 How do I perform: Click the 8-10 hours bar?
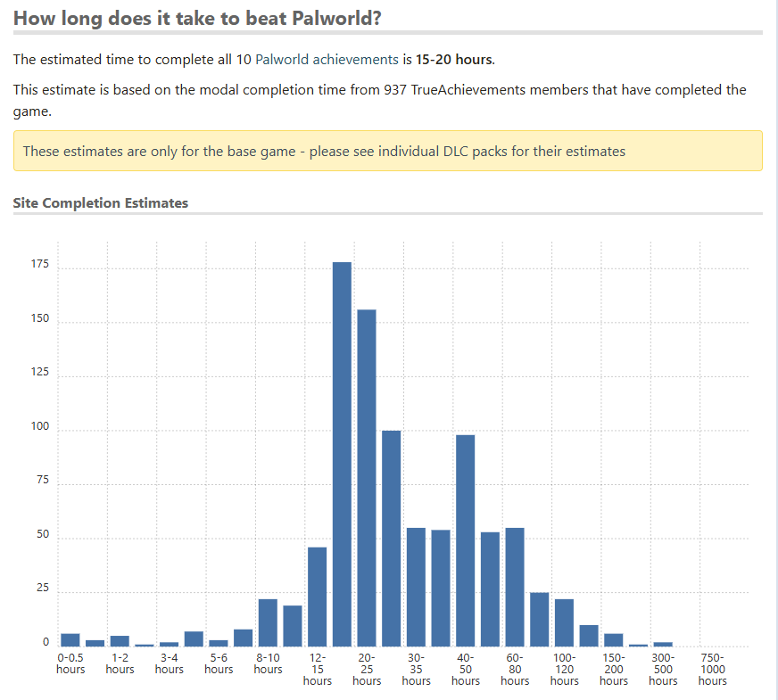click(268, 622)
